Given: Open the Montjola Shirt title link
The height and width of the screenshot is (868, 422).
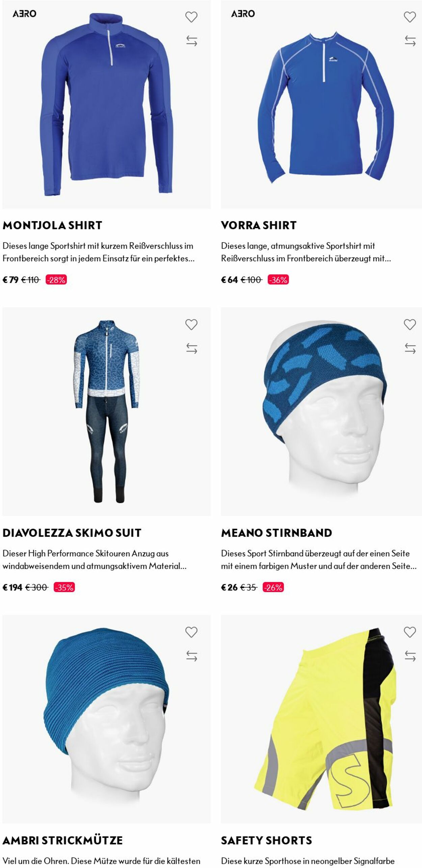Looking at the screenshot, I should [52, 225].
